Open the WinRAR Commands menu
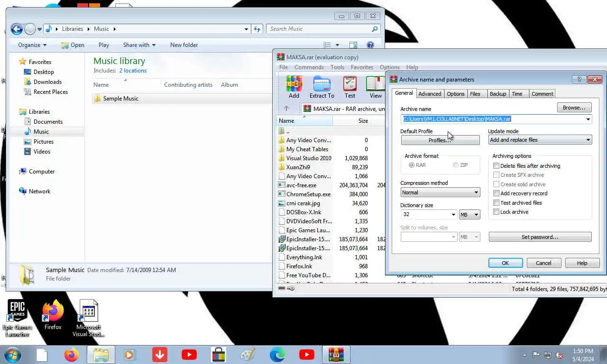Image resolution: width=607 pixels, height=364 pixels. click(x=309, y=67)
